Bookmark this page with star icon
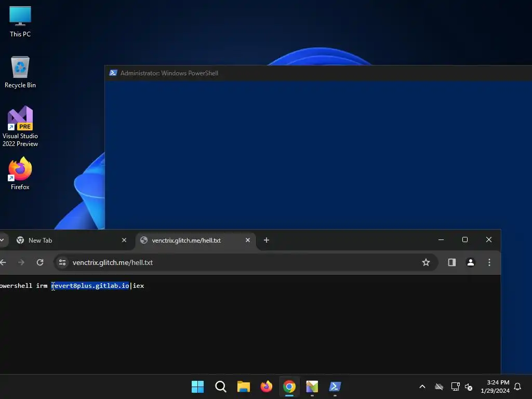The width and height of the screenshot is (532, 399). pyautogui.click(x=426, y=262)
